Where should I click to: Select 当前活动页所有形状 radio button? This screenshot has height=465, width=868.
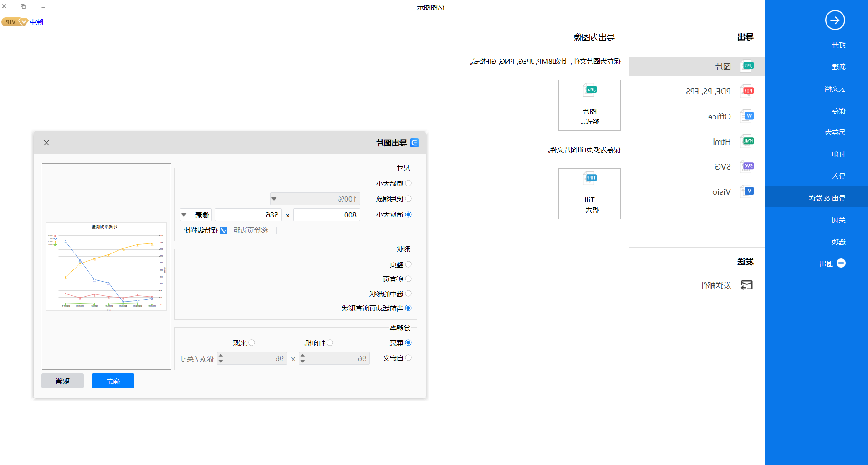(x=408, y=308)
